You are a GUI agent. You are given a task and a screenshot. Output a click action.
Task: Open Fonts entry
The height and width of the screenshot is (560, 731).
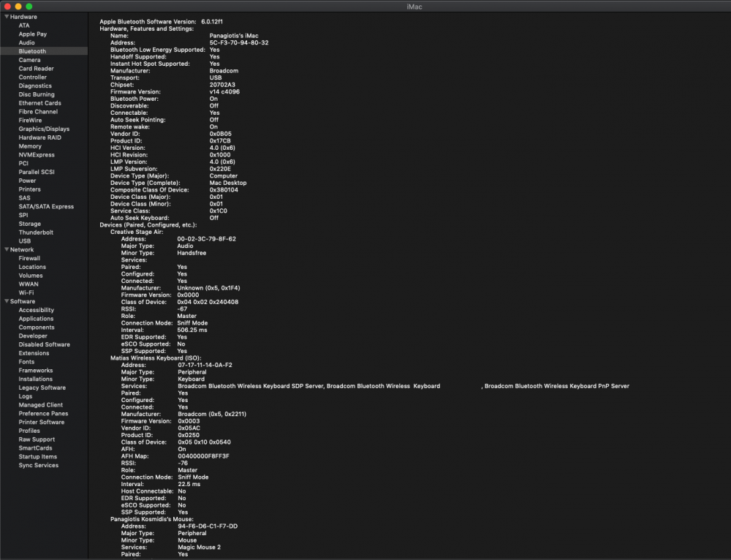click(26, 362)
